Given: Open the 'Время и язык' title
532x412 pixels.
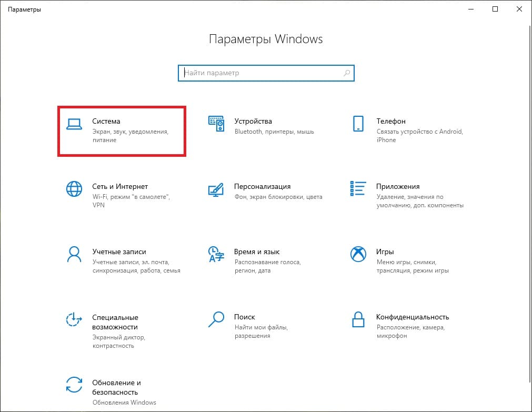Looking at the screenshot, I should [x=256, y=252].
